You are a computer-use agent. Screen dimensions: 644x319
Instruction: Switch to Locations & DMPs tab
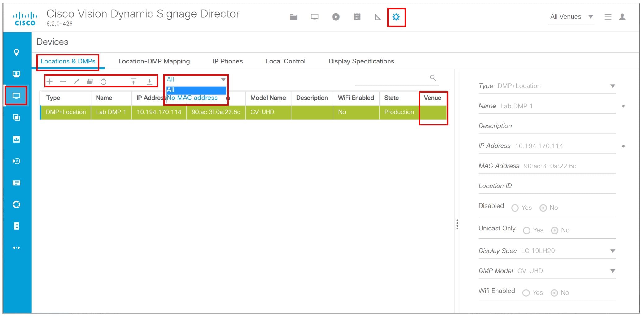(x=68, y=61)
